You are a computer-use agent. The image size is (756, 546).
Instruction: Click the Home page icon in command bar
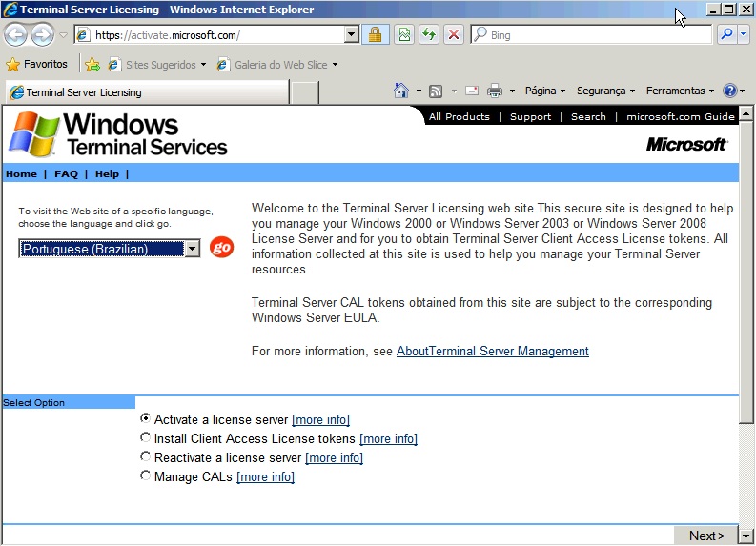(x=400, y=91)
